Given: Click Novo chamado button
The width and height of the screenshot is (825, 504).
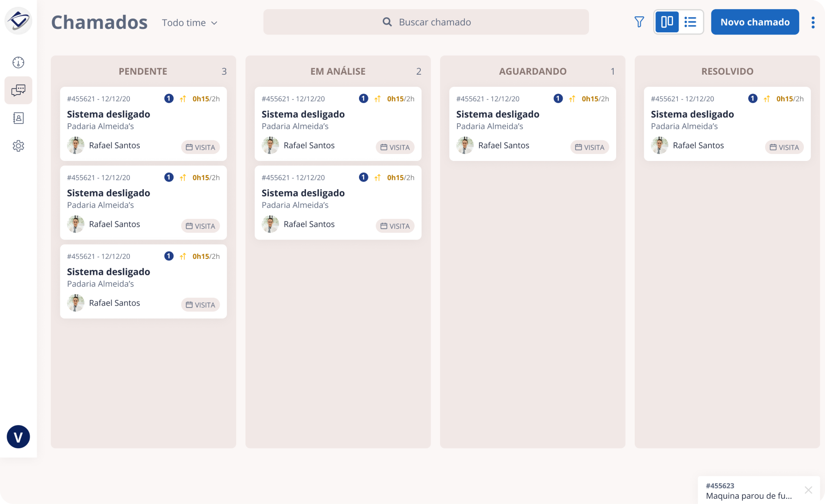Looking at the screenshot, I should (755, 22).
